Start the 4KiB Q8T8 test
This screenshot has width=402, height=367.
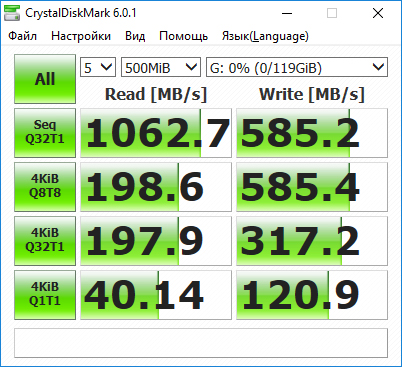[45, 187]
